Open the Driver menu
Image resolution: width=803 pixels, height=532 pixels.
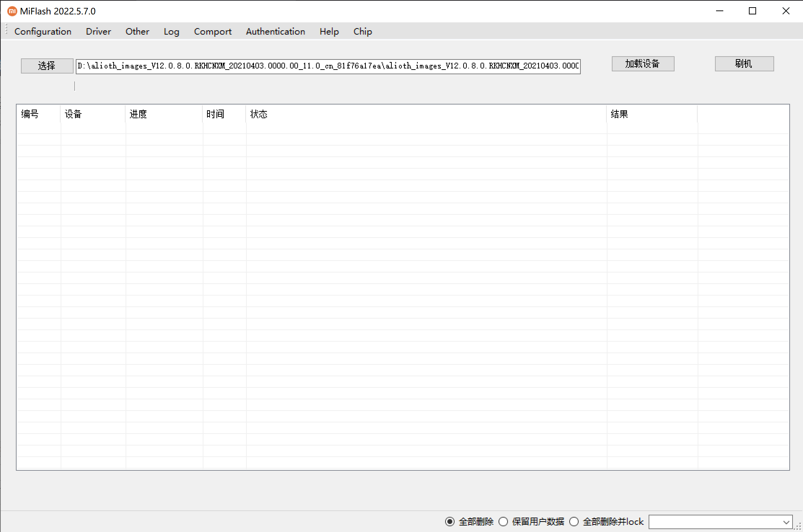(98, 31)
